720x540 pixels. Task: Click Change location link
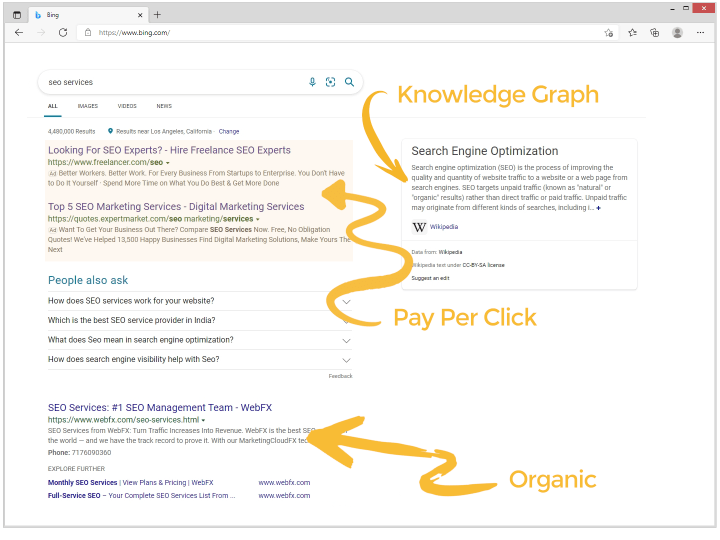[229, 132]
